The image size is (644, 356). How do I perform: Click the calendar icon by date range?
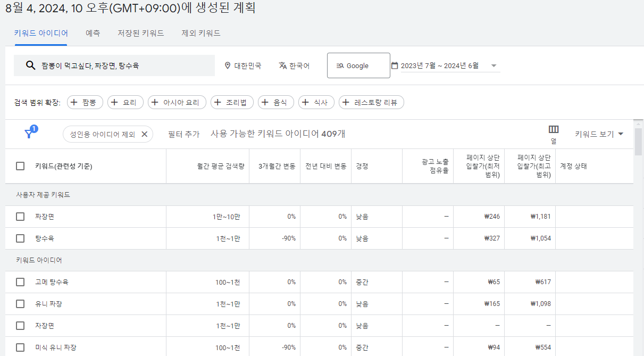pos(395,65)
